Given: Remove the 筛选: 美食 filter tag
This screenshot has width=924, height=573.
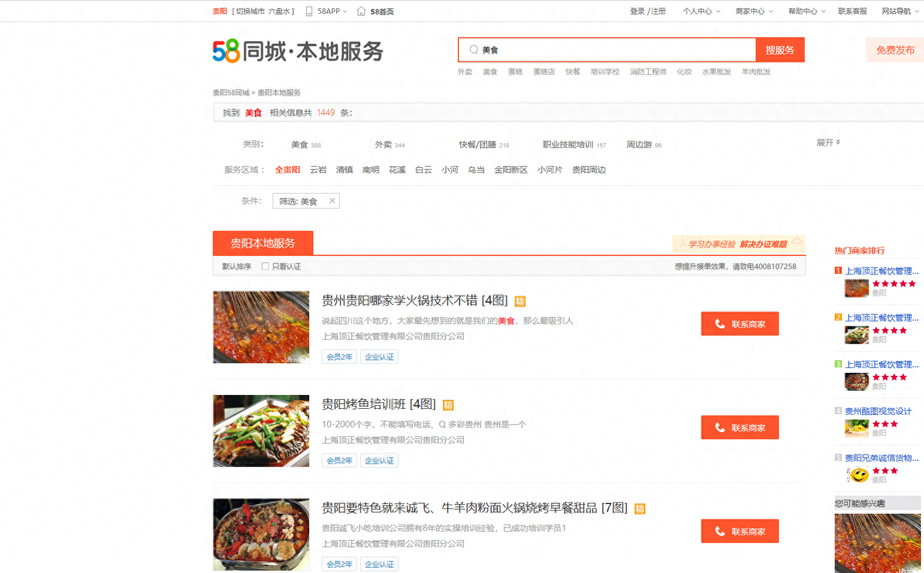Looking at the screenshot, I should click(x=332, y=201).
